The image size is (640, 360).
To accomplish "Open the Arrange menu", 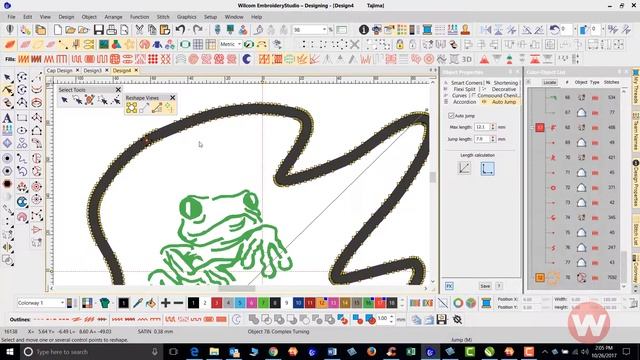I will [x=113, y=17].
